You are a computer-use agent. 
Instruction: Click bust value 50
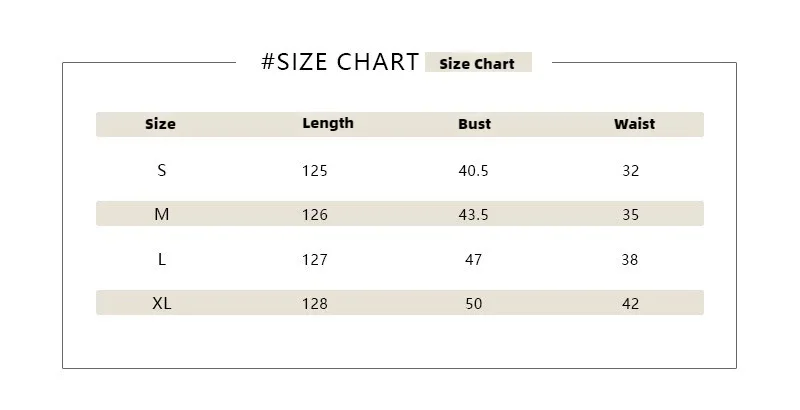point(473,304)
